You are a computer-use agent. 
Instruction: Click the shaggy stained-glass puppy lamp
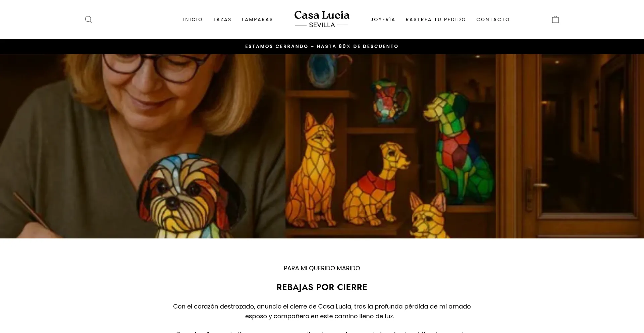click(x=191, y=196)
